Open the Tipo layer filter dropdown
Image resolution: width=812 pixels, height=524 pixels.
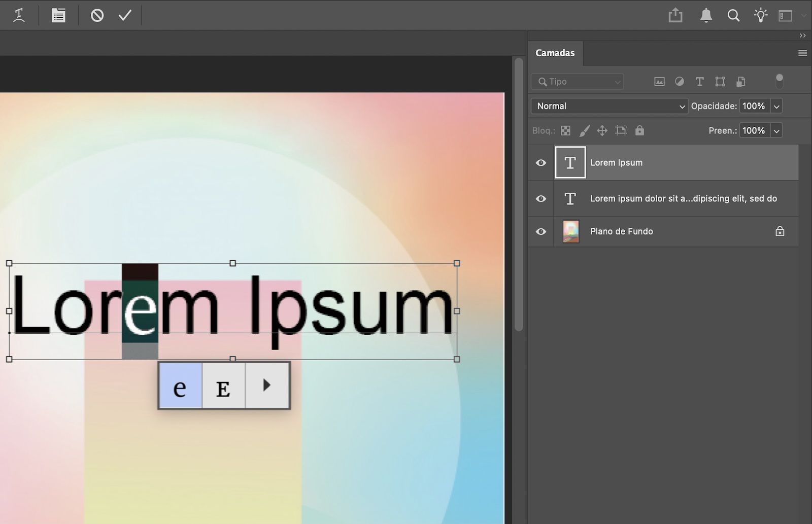point(578,81)
